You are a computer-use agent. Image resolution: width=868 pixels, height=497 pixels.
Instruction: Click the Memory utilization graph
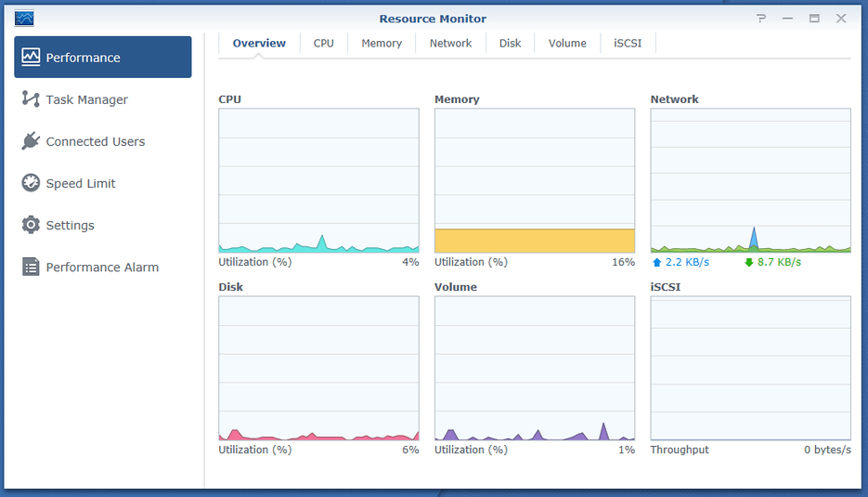pyautogui.click(x=535, y=180)
